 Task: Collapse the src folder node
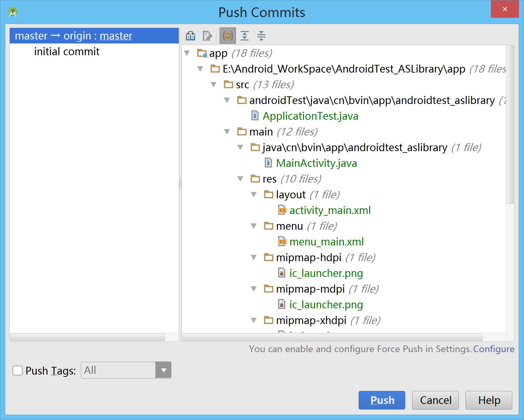click(x=214, y=85)
